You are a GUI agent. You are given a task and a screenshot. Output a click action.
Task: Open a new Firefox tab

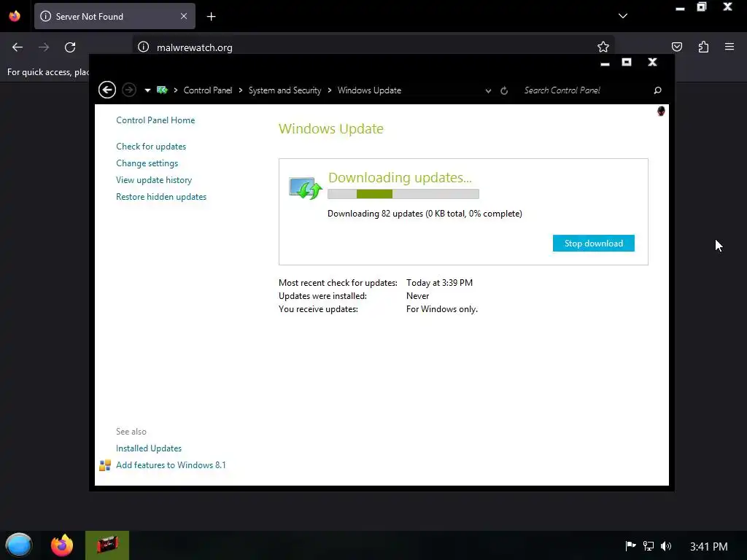click(211, 17)
